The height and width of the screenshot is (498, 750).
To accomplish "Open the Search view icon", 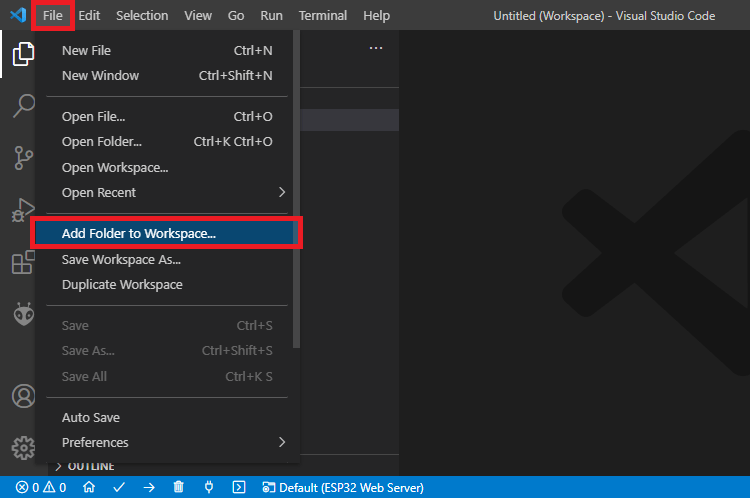I will click(x=22, y=106).
